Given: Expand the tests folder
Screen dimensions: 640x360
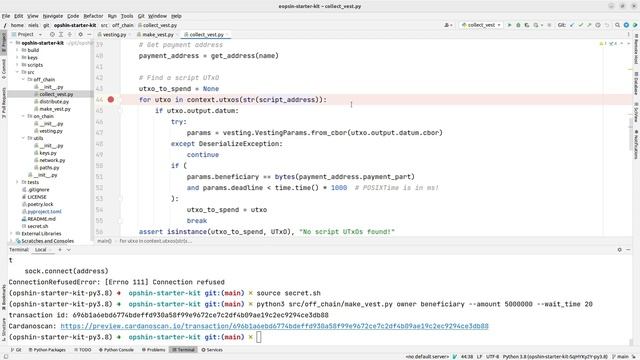Looking at the screenshot, I should pyautogui.click(x=18, y=182).
